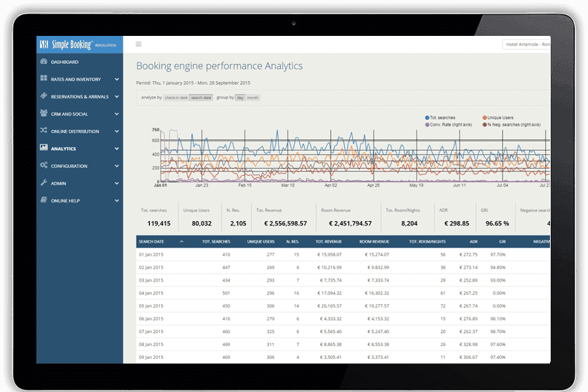Click the Online Help book icon
Viewport: 588px width, 392px height.
click(44, 200)
